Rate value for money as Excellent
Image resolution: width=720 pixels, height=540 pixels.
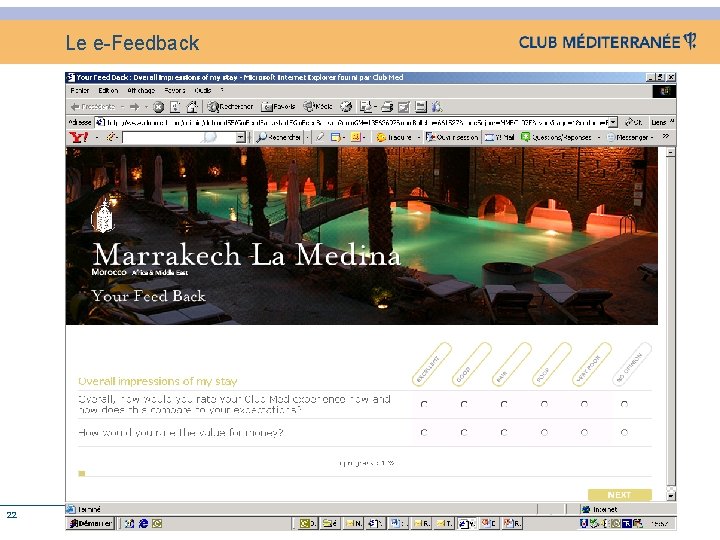[424, 433]
